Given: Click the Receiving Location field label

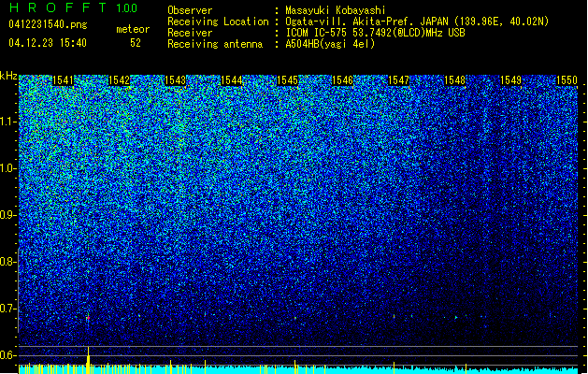Looking at the screenshot, I should click(218, 22).
